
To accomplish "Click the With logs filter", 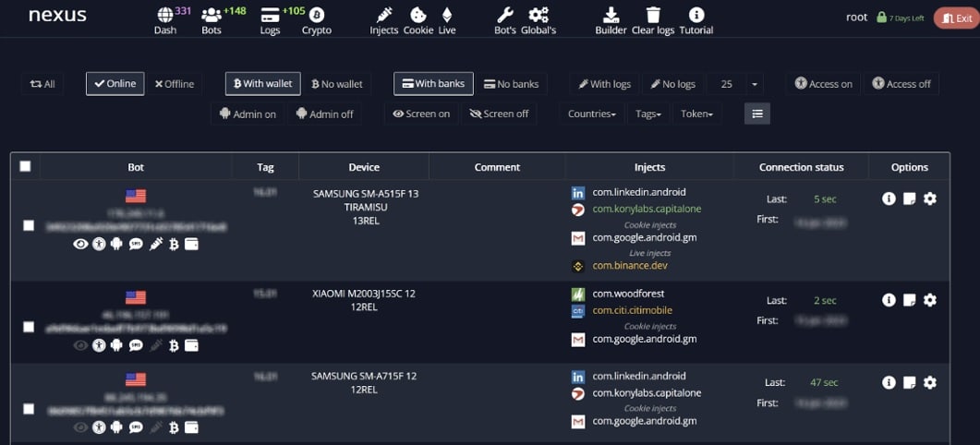I will [x=604, y=84].
